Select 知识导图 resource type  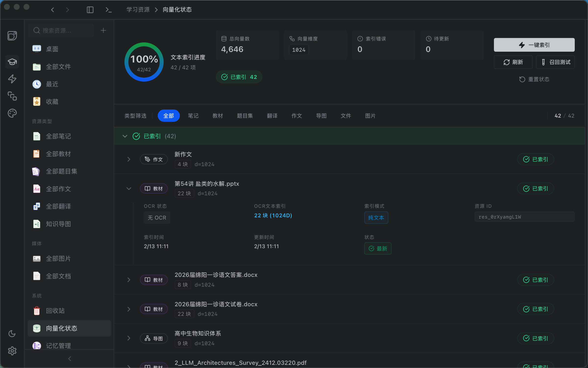click(x=70, y=224)
